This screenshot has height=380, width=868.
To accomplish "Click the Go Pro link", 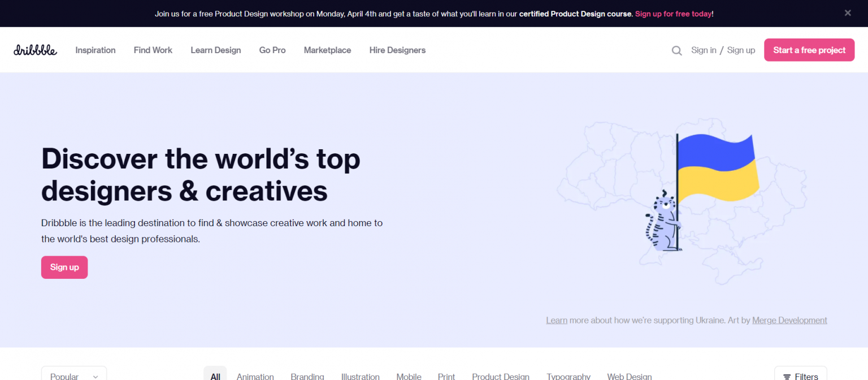I will (272, 50).
